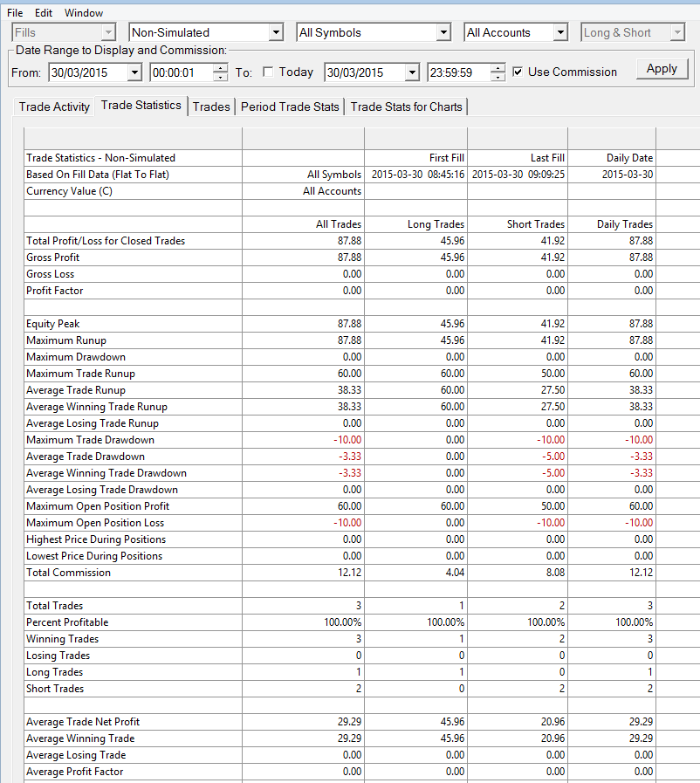This screenshot has width=700, height=783.
Task: Open the Edit menu
Action: (44, 13)
